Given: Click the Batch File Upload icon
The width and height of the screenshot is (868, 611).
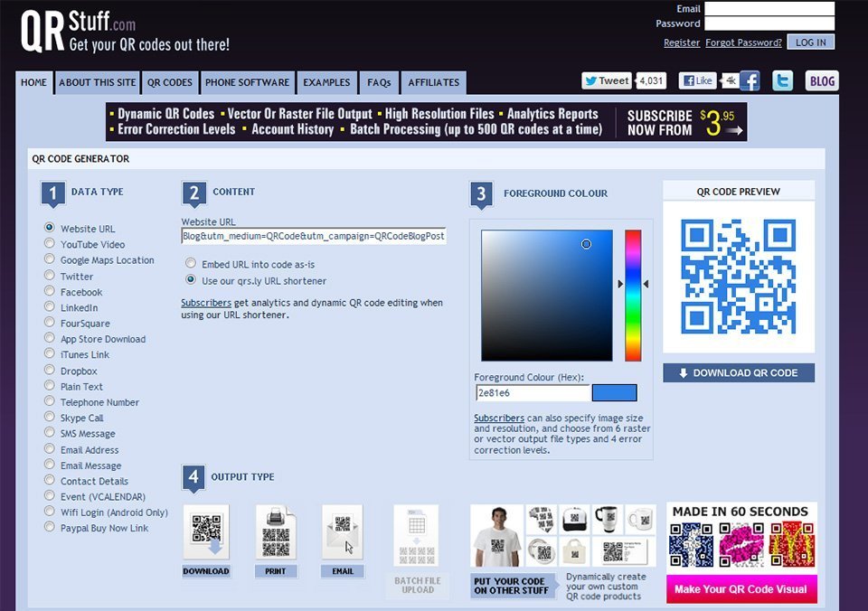Looking at the screenshot, I should pyautogui.click(x=416, y=535).
